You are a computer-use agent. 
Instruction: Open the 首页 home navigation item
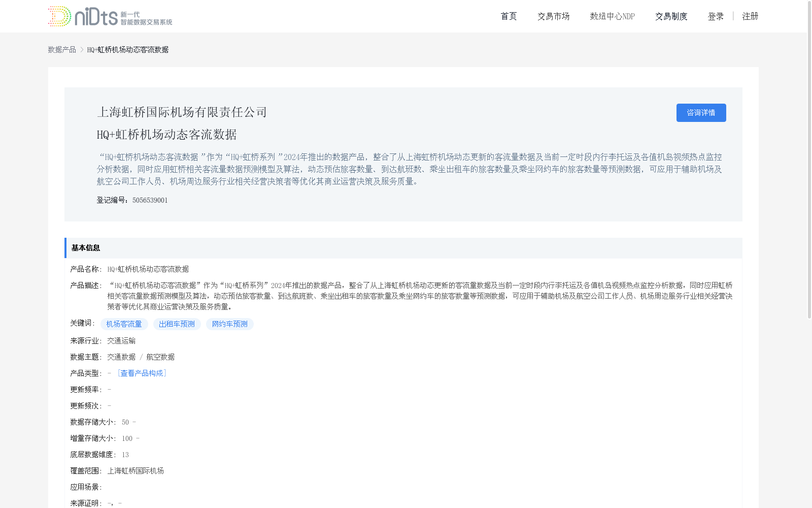(508, 16)
